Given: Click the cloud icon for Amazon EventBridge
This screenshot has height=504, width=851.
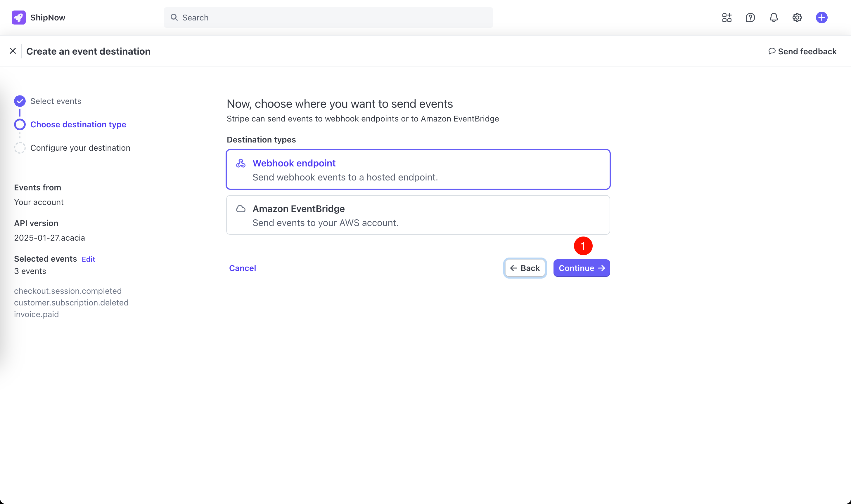Looking at the screenshot, I should (241, 209).
